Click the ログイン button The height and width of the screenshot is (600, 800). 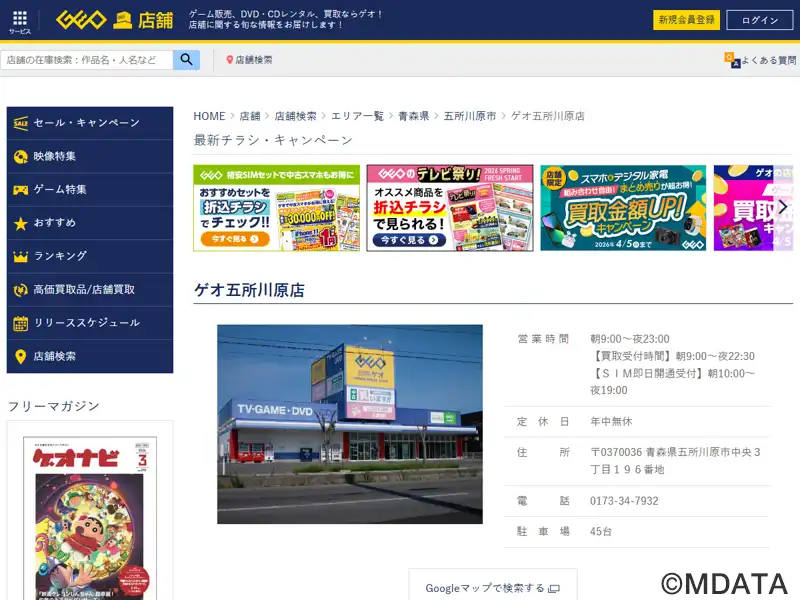pyautogui.click(x=760, y=20)
